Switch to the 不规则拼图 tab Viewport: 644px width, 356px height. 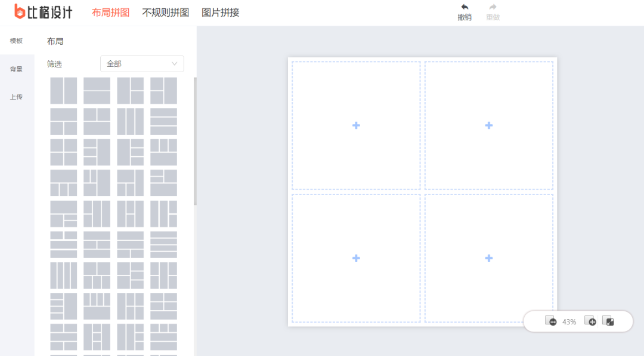[166, 13]
